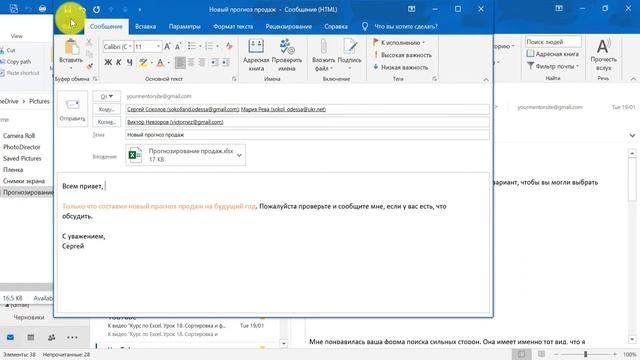
Task: Click Адресная книга in Outlook main window
Action: 553,54
